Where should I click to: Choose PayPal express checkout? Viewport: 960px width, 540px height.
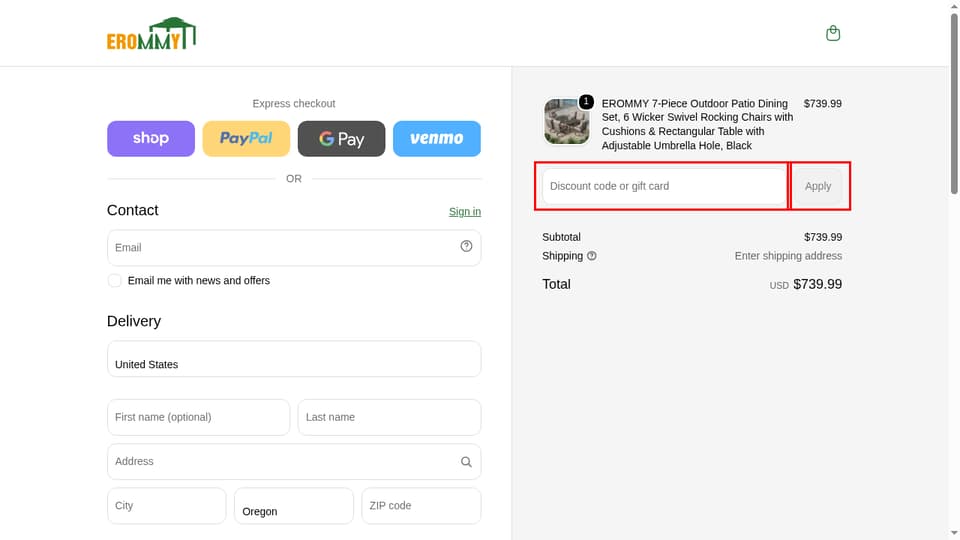(x=246, y=138)
